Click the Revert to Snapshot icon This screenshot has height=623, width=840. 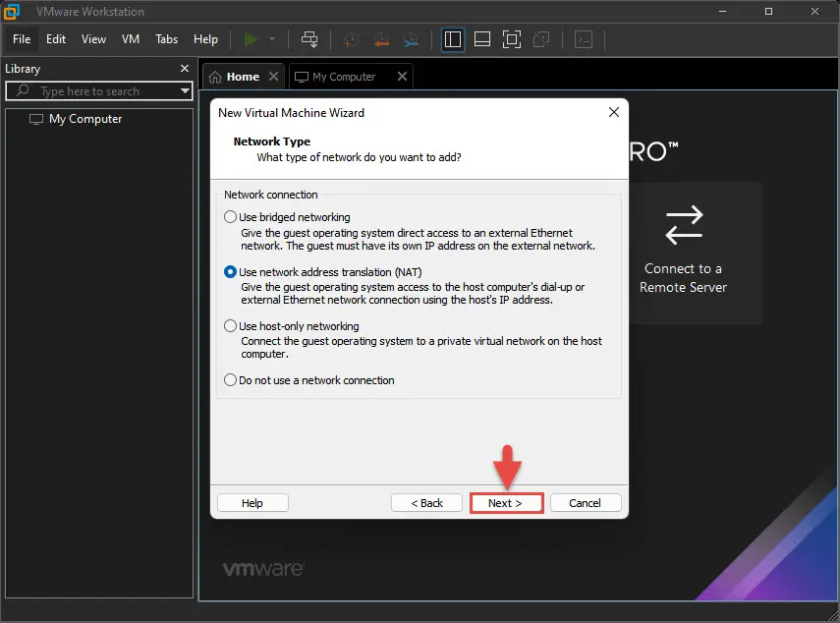[x=381, y=39]
